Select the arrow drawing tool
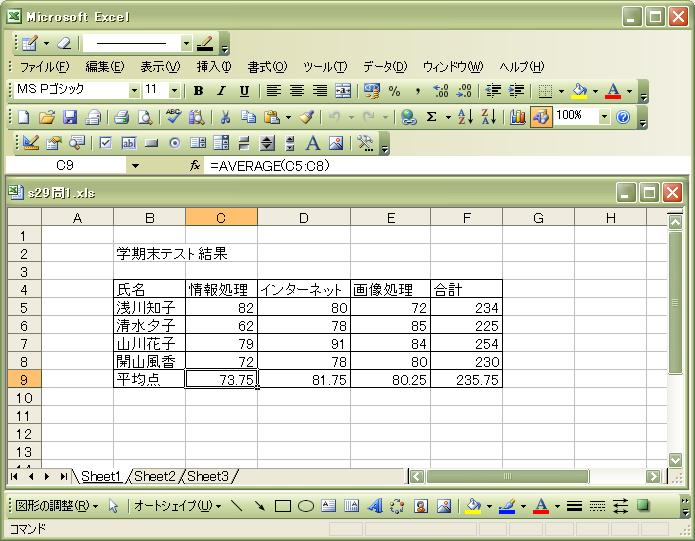This screenshot has height=541, width=695. tap(260, 506)
